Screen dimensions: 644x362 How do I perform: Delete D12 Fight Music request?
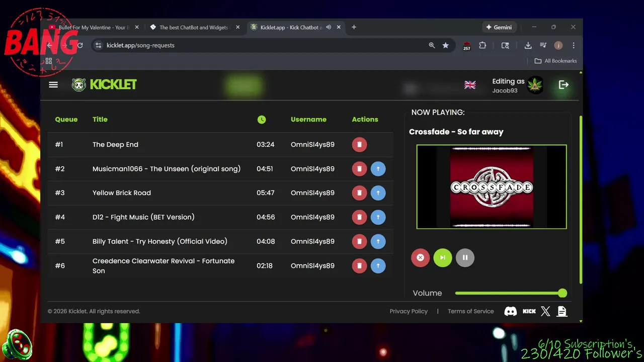click(359, 217)
